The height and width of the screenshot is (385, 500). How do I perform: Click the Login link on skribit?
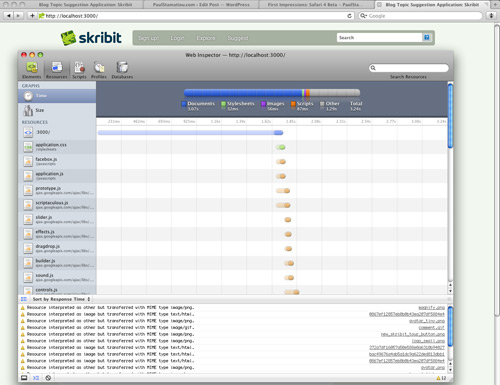pyautogui.click(x=177, y=38)
